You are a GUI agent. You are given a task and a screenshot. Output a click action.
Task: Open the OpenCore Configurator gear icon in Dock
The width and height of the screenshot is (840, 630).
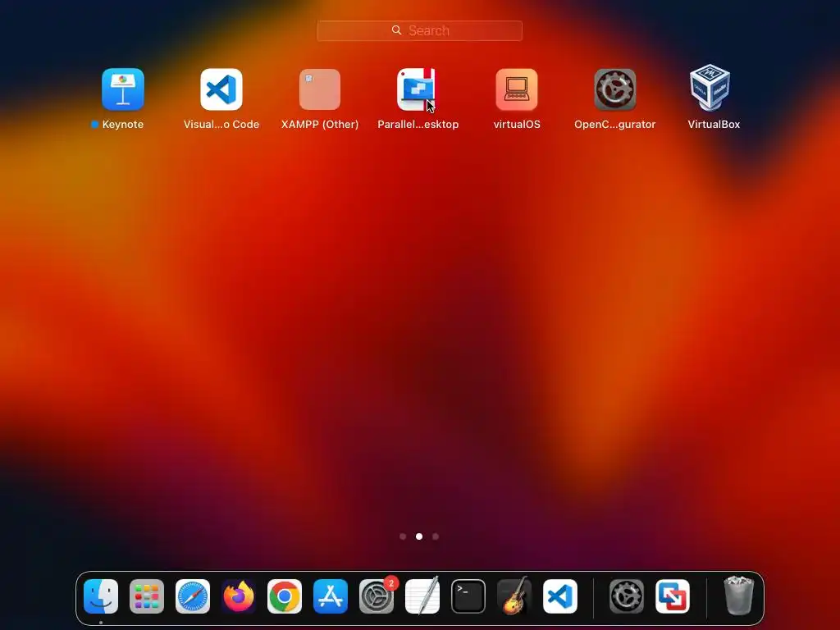coord(626,596)
